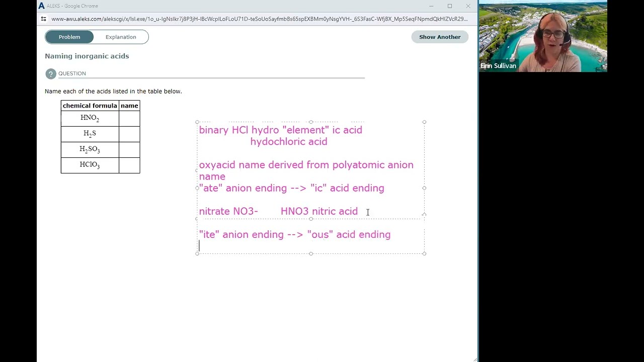Image resolution: width=644 pixels, height=362 pixels.
Task: Click the top-right handle of the text box
Action: [424, 122]
